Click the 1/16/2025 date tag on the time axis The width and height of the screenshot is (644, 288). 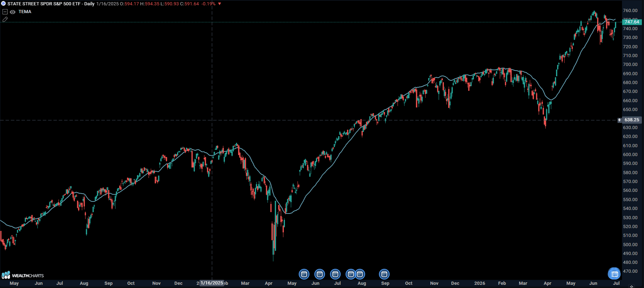212,283
